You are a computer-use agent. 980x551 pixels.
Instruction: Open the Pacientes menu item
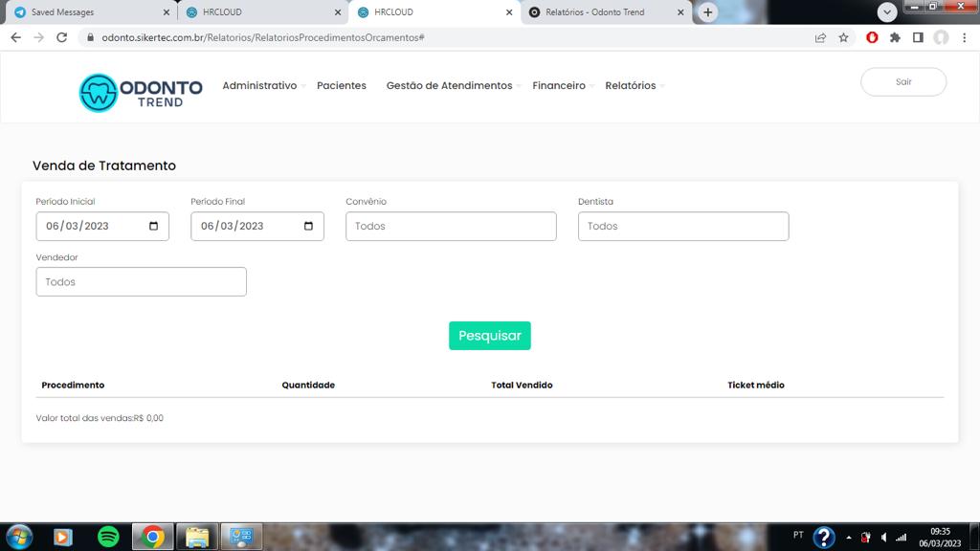click(x=342, y=86)
